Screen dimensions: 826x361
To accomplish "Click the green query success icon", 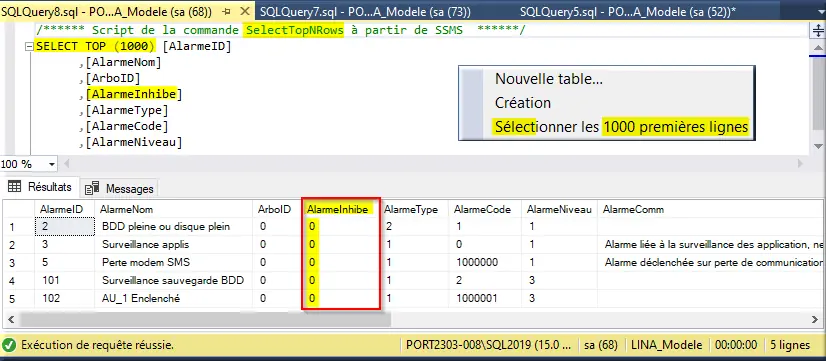I will (9, 346).
